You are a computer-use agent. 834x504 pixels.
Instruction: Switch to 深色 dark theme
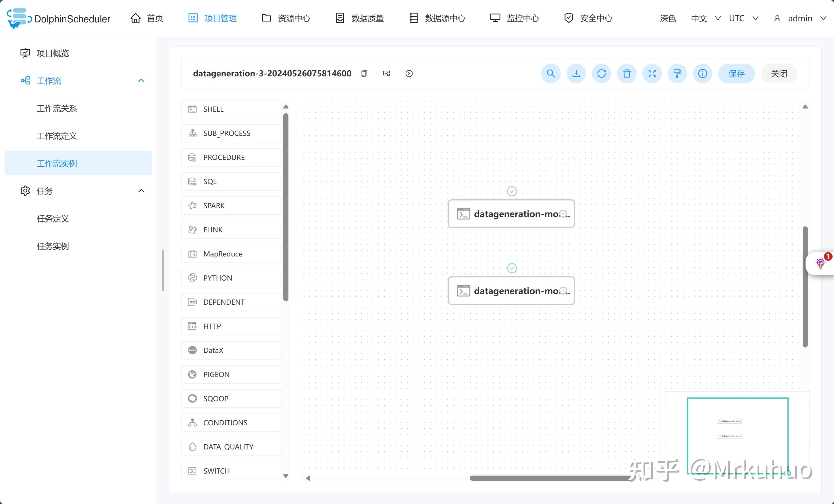click(667, 18)
